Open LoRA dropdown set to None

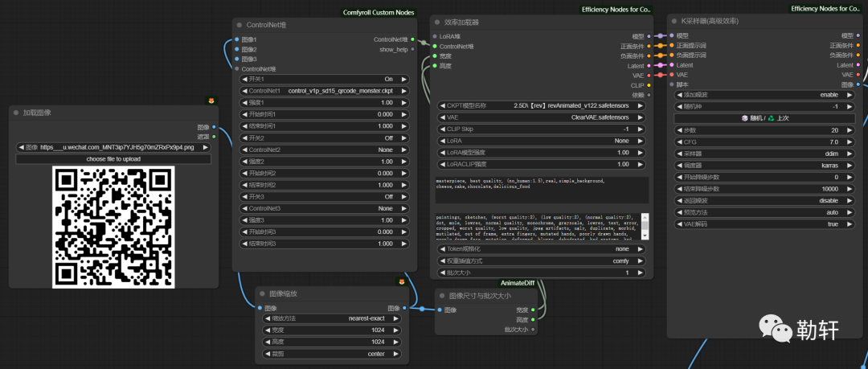[542, 141]
